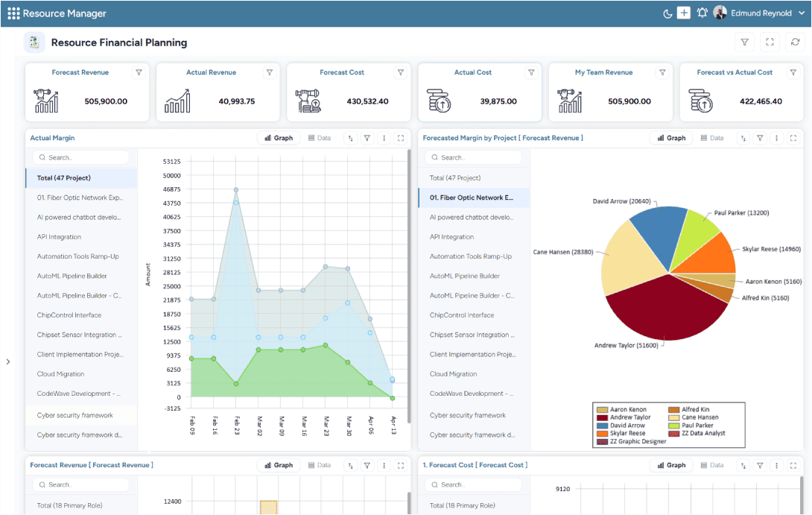Open filter in Actual Margin panel
Image resolution: width=812 pixels, height=515 pixels.
pyautogui.click(x=367, y=139)
